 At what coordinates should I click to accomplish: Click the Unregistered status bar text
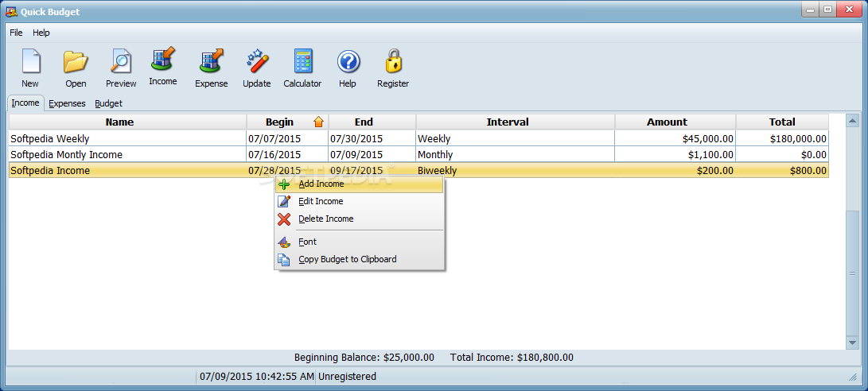pos(347,377)
